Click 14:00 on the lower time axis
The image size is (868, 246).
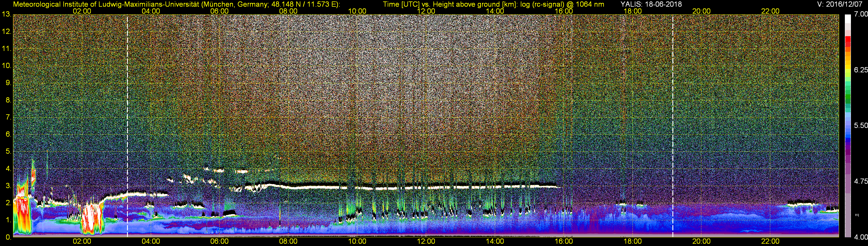[x=495, y=241]
